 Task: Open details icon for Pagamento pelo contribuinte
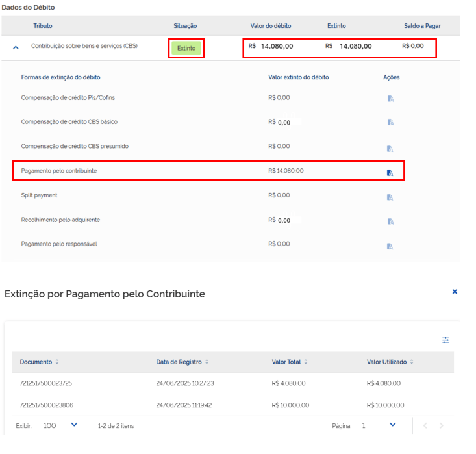pyautogui.click(x=390, y=173)
